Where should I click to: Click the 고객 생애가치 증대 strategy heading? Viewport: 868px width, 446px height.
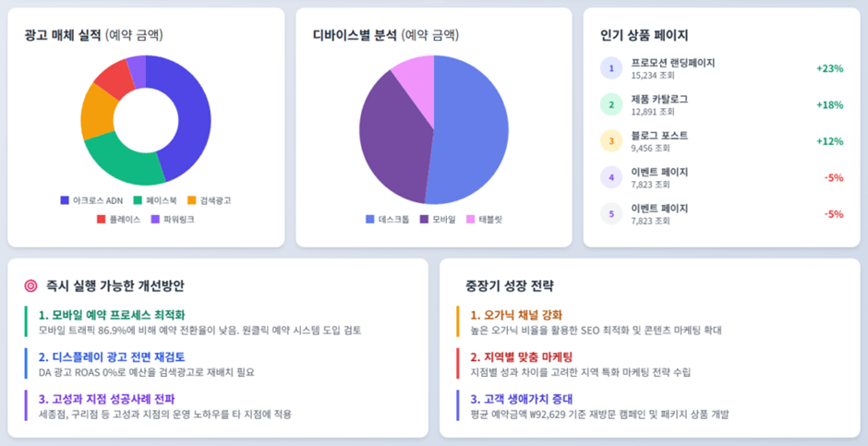pos(522,399)
